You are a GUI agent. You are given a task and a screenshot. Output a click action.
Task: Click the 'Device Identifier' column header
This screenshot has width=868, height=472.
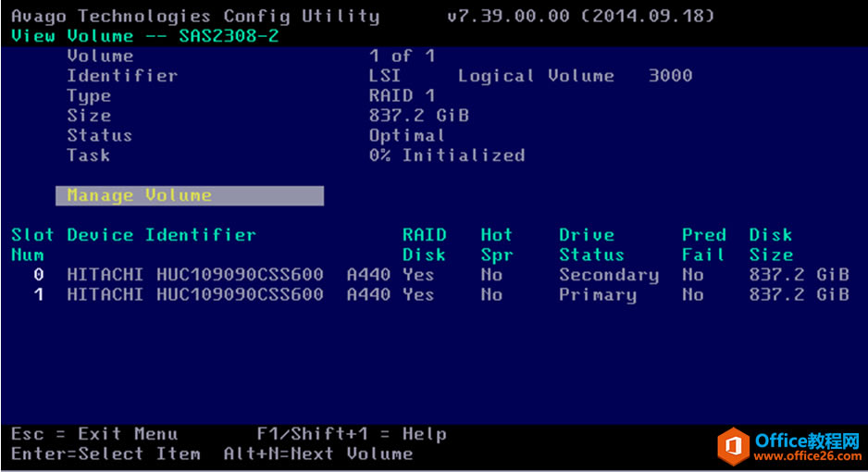point(162,235)
